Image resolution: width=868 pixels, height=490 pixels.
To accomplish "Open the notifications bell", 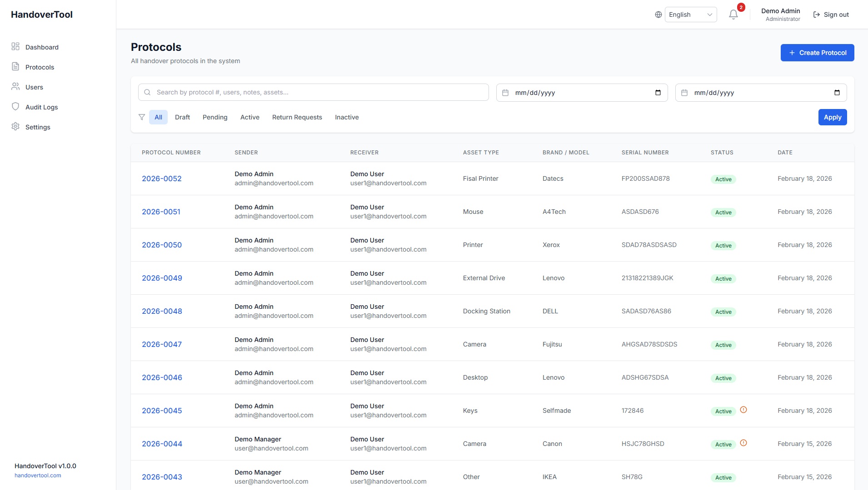I will (x=733, y=15).
